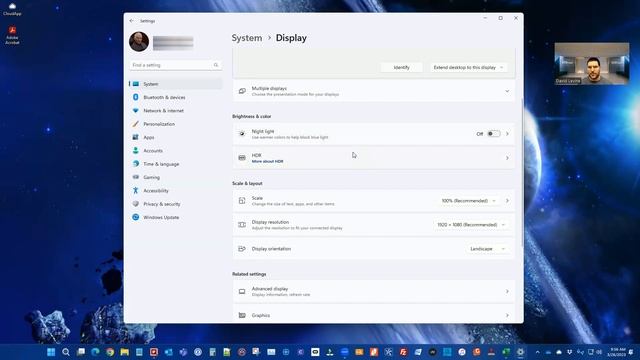The height and width of the screenshot is (360, 640).
Task: Open Gaming settings category
Action: (176, 177)
